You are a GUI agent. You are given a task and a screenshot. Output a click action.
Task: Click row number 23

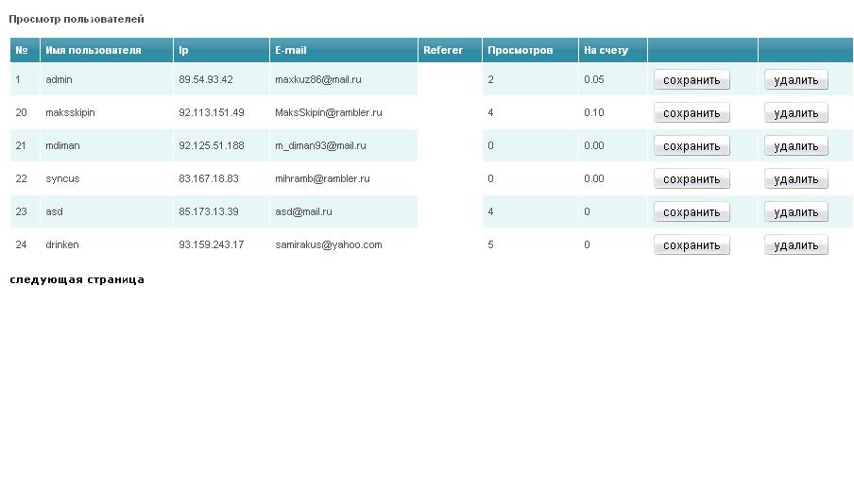coord(21,211)
